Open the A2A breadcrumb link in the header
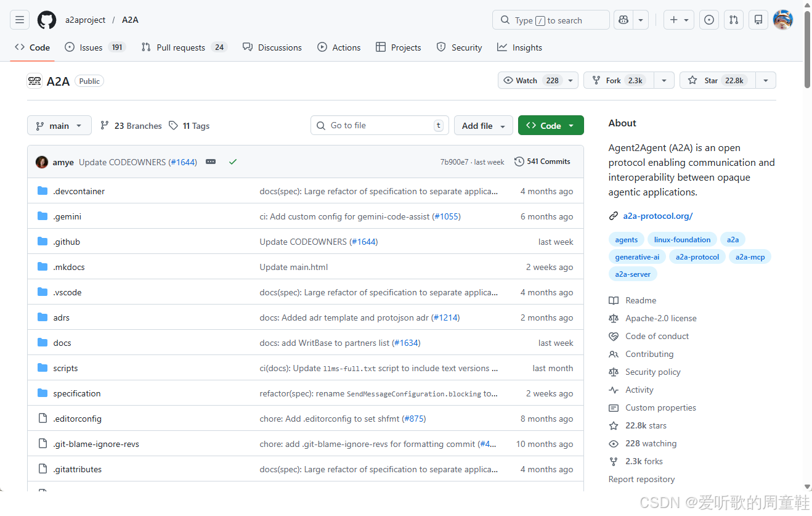The width and height of the screenshot is (812, 516). click(x=130, y=20)
